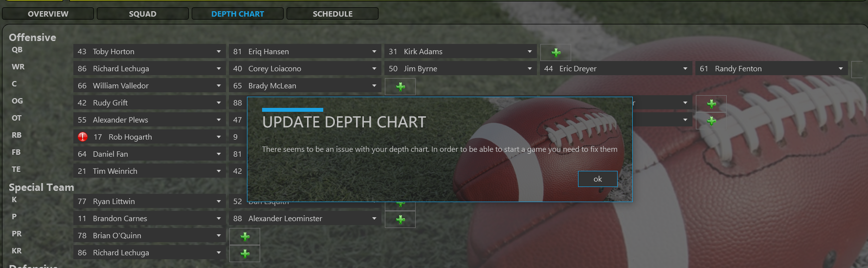Open the Kirk Adams quarterback dropdown
Viewport: 868px width, 268px height.
(x=461, y=51)
